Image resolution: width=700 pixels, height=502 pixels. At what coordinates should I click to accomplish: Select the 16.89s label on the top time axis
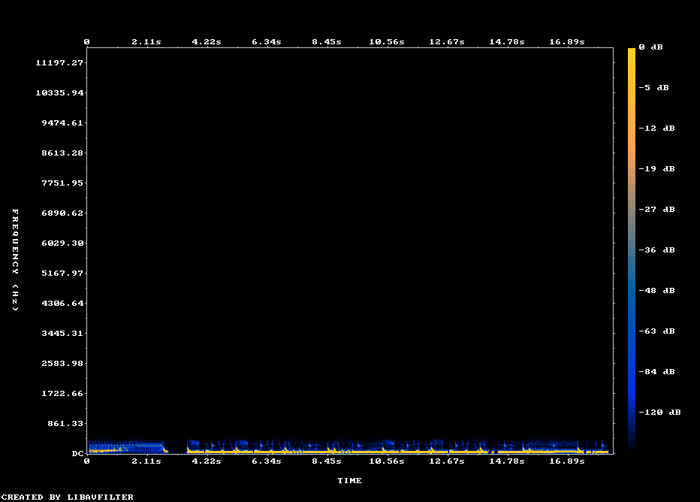(x=567, y=42)
